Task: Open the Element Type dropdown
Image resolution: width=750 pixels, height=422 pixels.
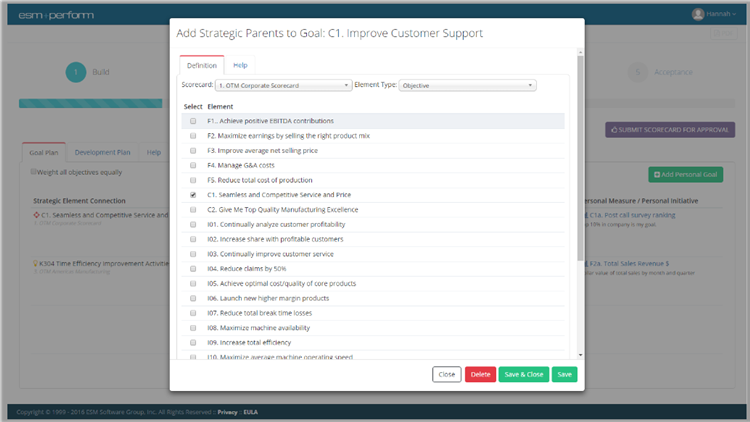Action: [x=467, y=85]
